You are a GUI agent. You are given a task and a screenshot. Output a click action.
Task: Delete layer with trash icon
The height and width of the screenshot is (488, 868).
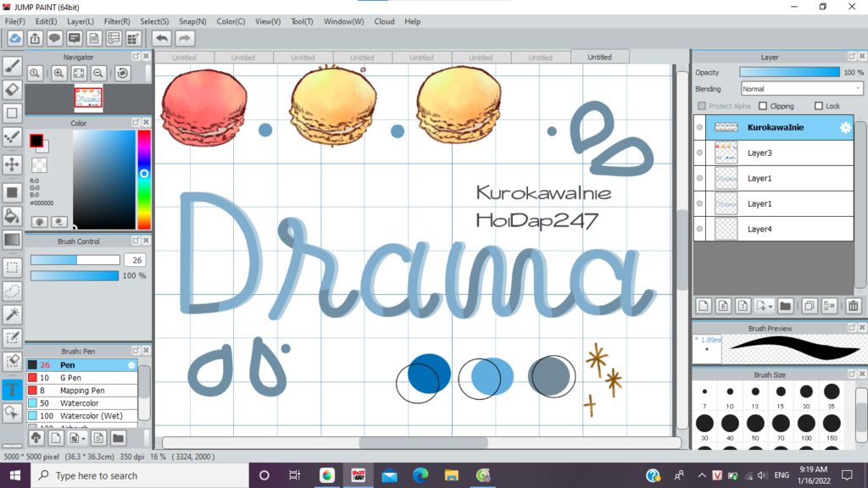[x=853, y=305]
